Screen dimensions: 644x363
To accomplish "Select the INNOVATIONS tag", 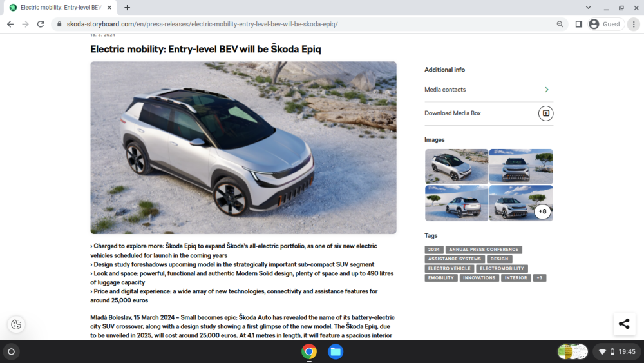I will tap(479, 278).
